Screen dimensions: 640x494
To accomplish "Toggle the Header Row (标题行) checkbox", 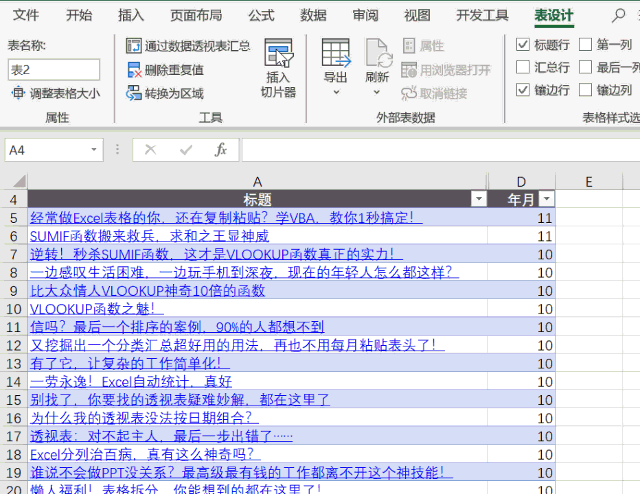I will pos(523,44).
